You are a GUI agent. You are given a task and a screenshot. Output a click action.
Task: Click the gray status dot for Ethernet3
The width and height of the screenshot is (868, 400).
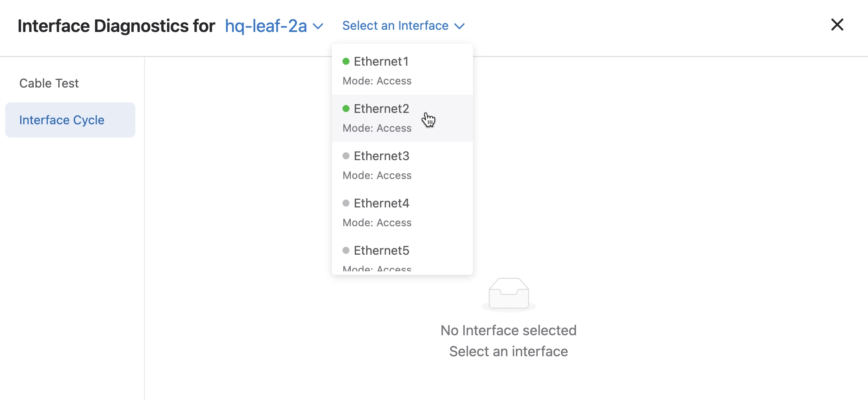[346, 156]
